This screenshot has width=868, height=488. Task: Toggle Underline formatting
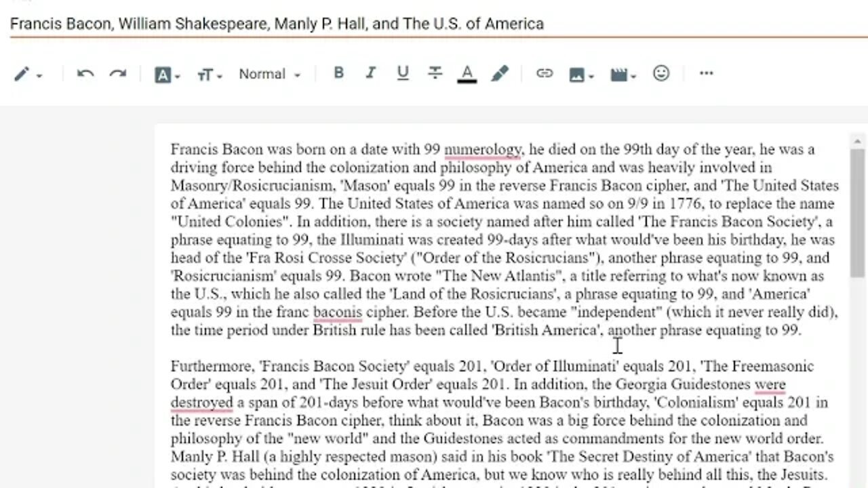click(x=403, y=73)
